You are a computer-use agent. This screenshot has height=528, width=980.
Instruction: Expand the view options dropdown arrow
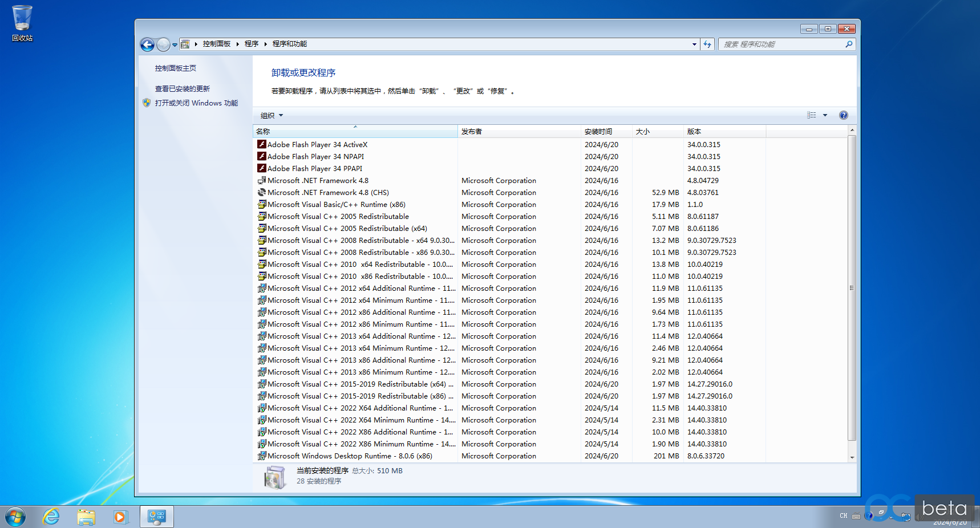pyautogui.click(x=825, y=115)
